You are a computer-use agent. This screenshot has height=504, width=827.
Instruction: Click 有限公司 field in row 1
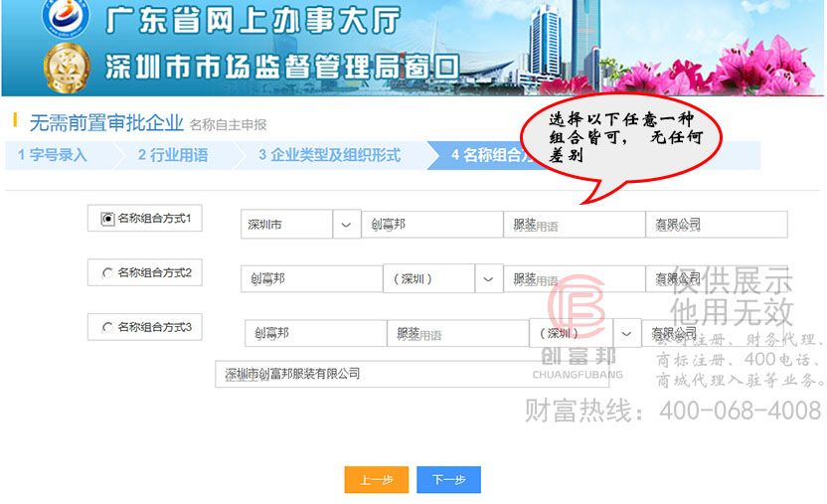coord(717,225)
